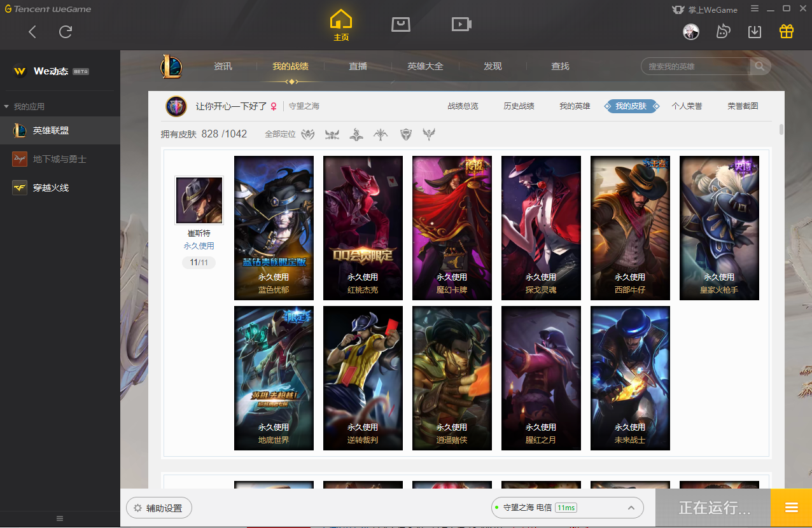
Task: Click the vertical scrollbar thumb
Action: [x=781, y=130]
